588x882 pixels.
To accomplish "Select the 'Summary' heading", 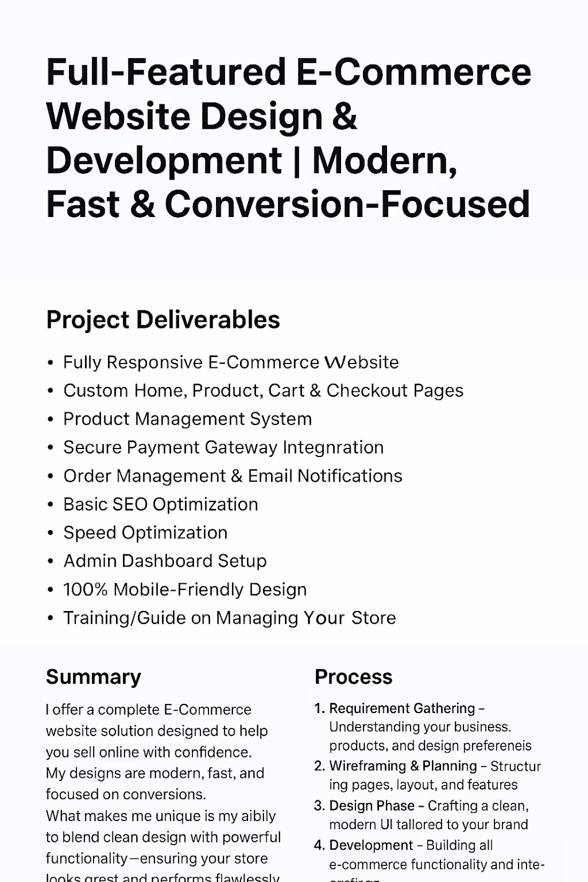I will point(94,677).
